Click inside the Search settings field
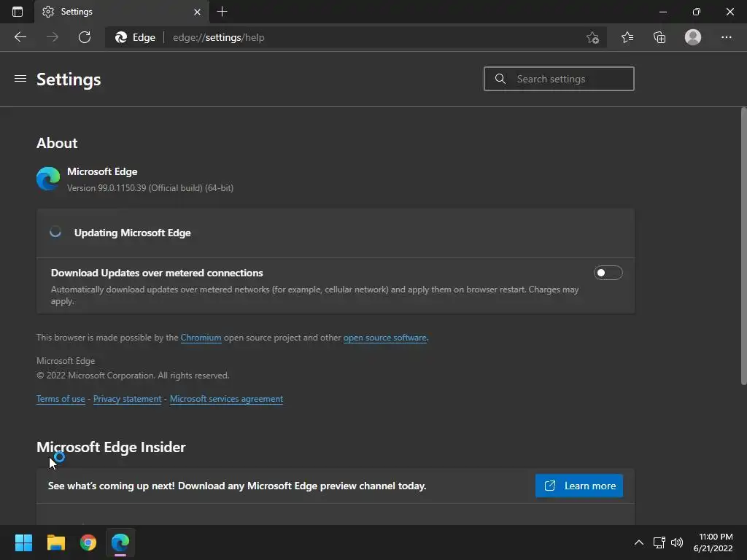This screenshot has height=560, width=747. pyautogui.click(x=559, y=79)
